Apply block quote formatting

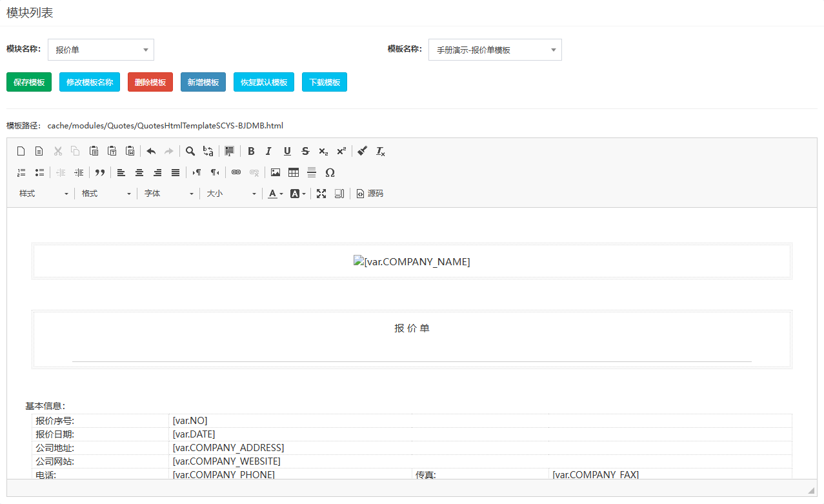click(x=100, y=173)
